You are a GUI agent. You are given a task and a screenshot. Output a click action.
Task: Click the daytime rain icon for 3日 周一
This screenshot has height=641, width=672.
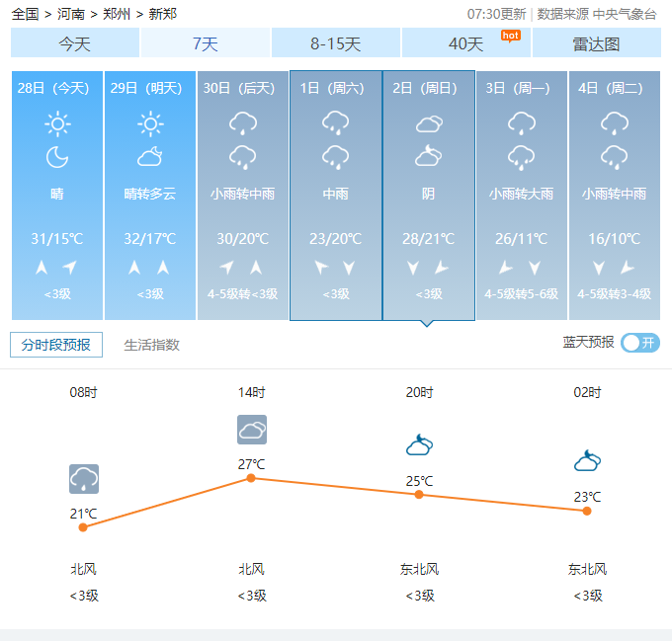(522, 123)
